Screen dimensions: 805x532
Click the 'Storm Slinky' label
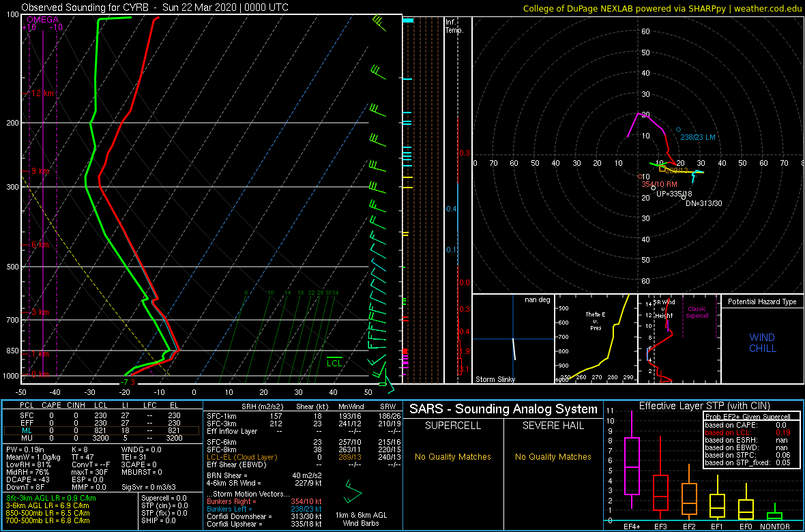(x=495, y=379)
